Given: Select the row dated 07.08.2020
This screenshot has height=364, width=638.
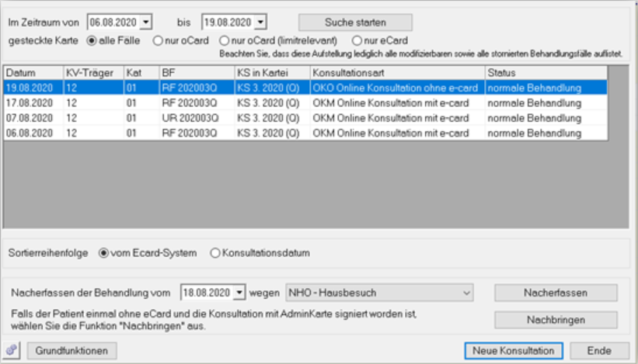Looking at the screenshot, I should tap(305, 118).
